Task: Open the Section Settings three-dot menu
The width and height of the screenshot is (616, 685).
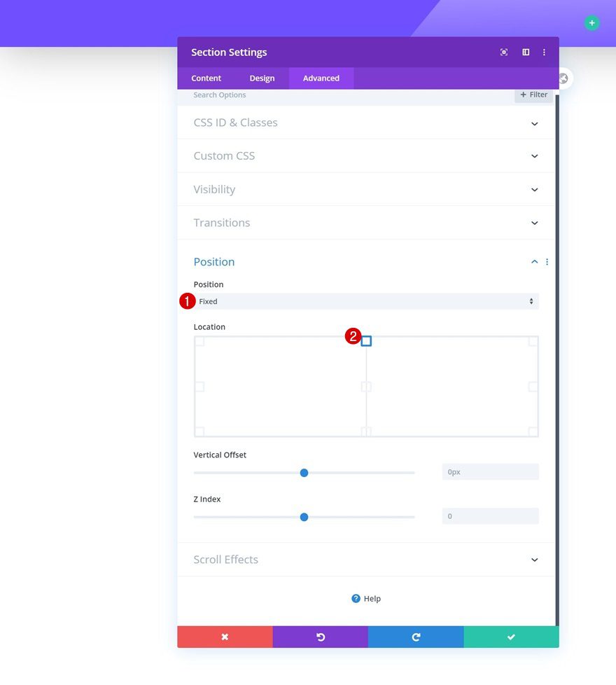Action: pyautogui.click(x=544, y=53)
